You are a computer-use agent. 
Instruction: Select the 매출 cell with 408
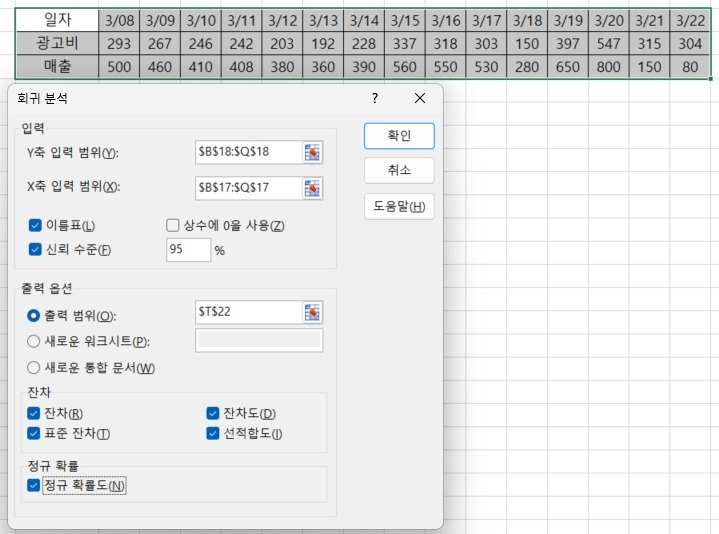[x=242, y=67]
